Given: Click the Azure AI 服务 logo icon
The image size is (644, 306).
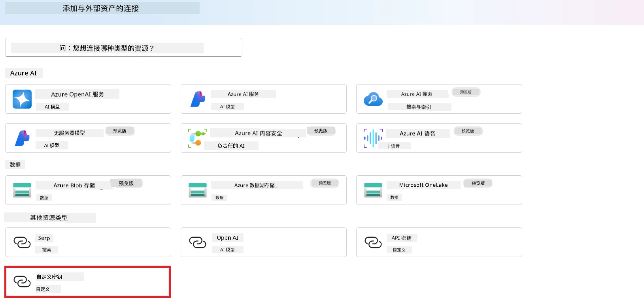Looking at the screenshot, I should [198, 99].
